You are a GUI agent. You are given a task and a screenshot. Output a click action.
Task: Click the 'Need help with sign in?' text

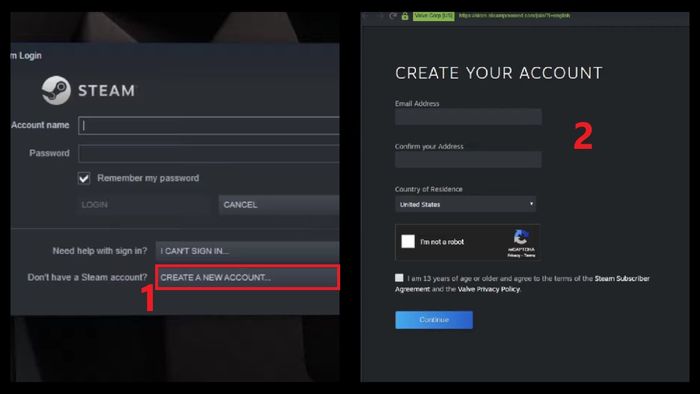(x=100, y=251)
